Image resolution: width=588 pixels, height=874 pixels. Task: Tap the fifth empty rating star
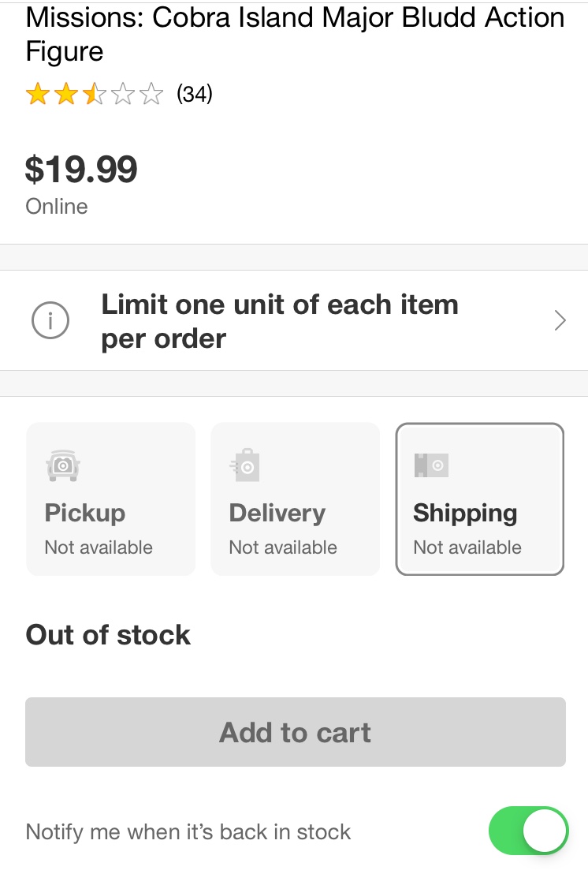(151, 94)
